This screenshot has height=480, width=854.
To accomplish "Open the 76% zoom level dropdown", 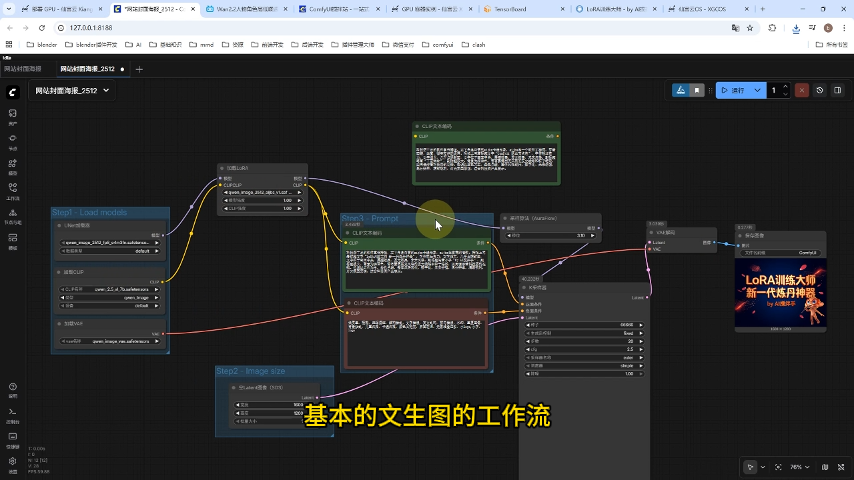I will pos(800,467).
